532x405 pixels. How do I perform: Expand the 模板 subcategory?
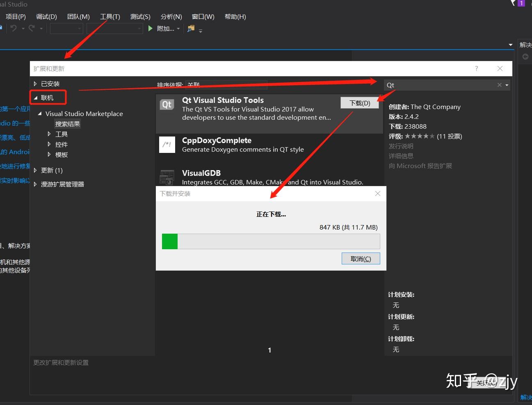49,155
